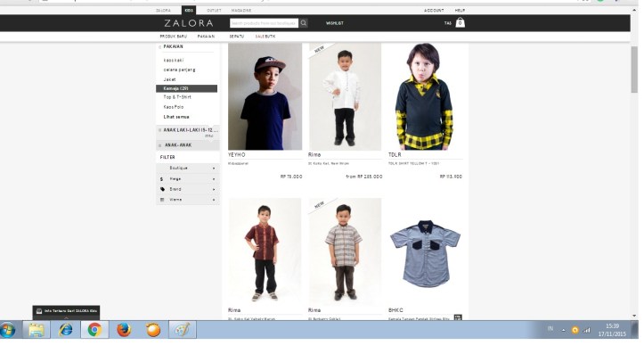Image resolution: width=644 pixels, height=362 pixels.
Task: Click the WISHLIST link
Action: pyautogui.click(x=335, y=23)
